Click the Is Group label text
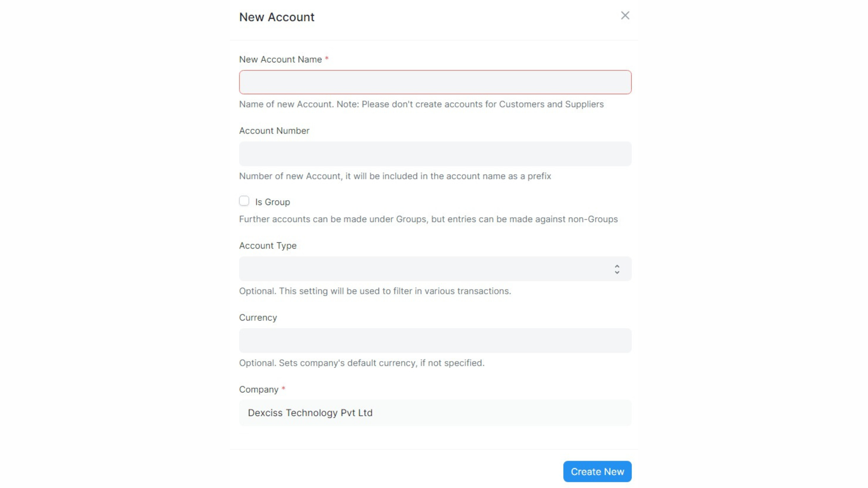The width and height of the screenshot is (868, 488). point(272,202)
